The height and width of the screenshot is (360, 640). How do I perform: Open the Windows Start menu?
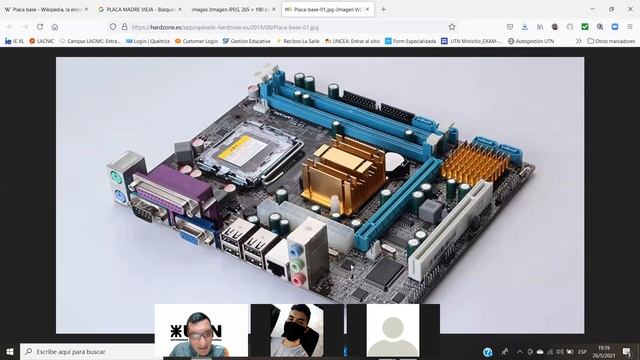10,351
